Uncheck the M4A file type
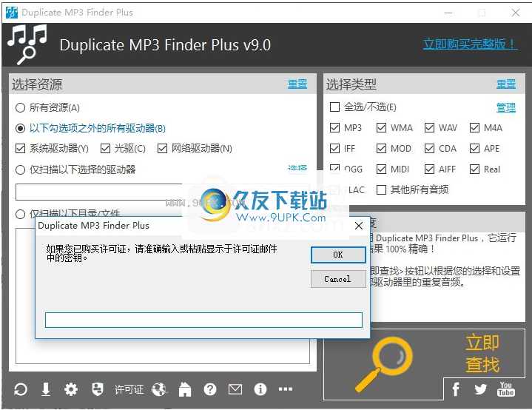 click(x=475, y=128)
